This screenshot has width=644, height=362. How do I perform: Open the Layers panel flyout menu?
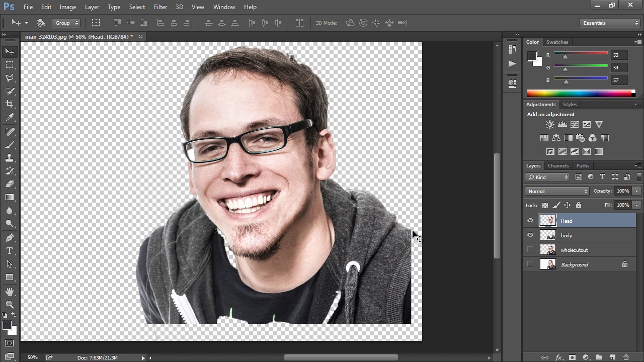coord(638,165)
